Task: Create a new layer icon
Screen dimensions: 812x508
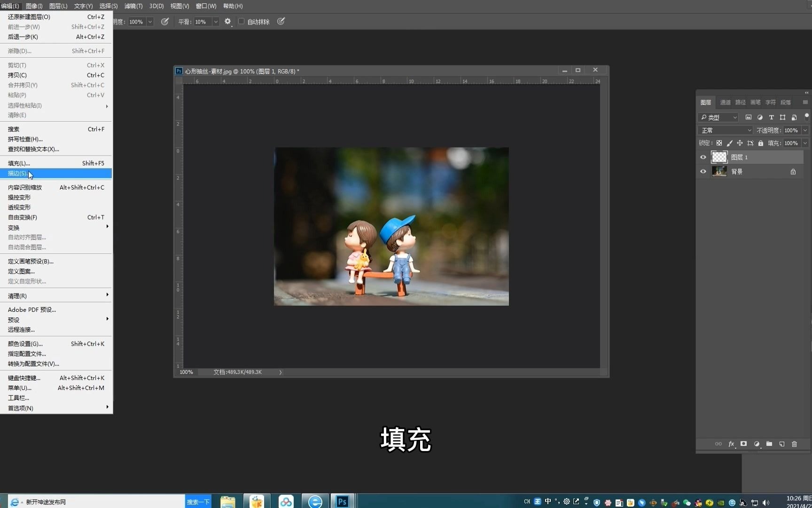Action: pyautogui.click(x=782, y=444)
